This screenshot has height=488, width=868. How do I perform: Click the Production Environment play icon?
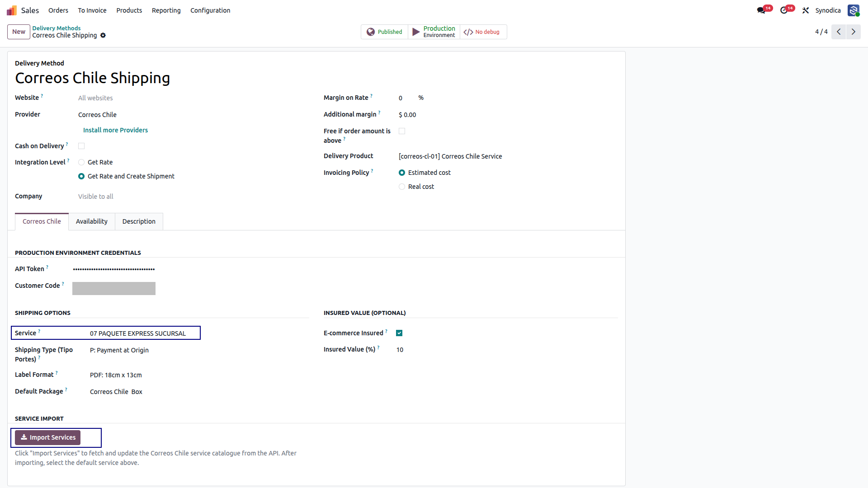(416, 32)
